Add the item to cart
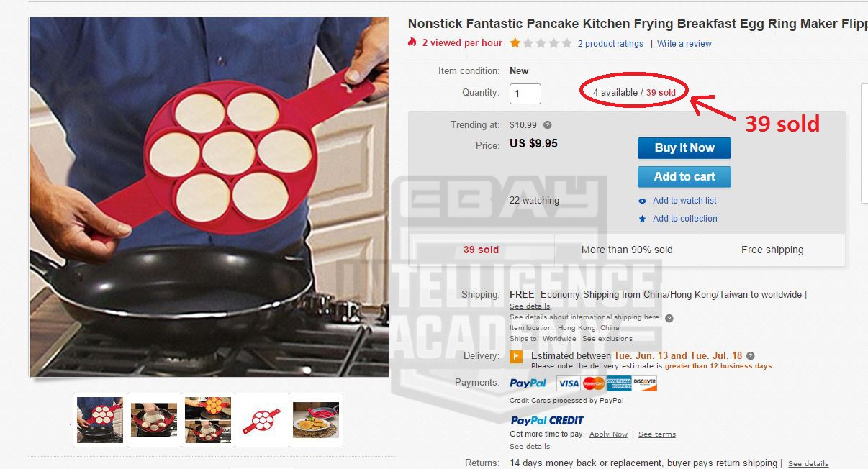This screenshot has width=868, height=469. tap(684, 177)
